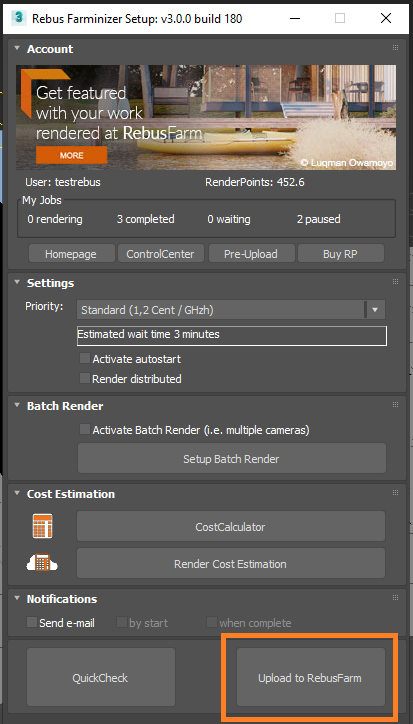Click Upload to RebusFarm button
Image resolution: width=413 pixels, height=724 pixels.
coord(310,678)
